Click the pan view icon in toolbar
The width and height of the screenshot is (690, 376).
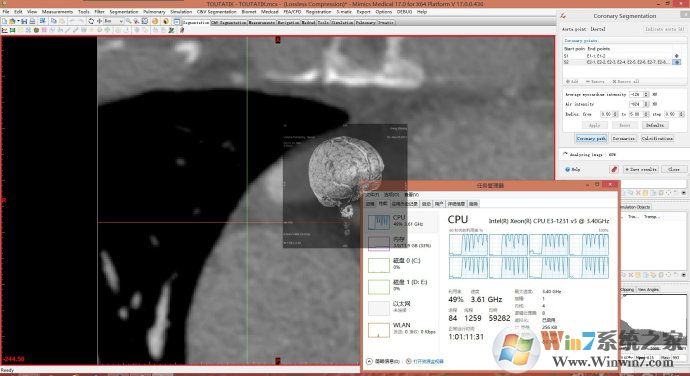[x=99, y=21]
